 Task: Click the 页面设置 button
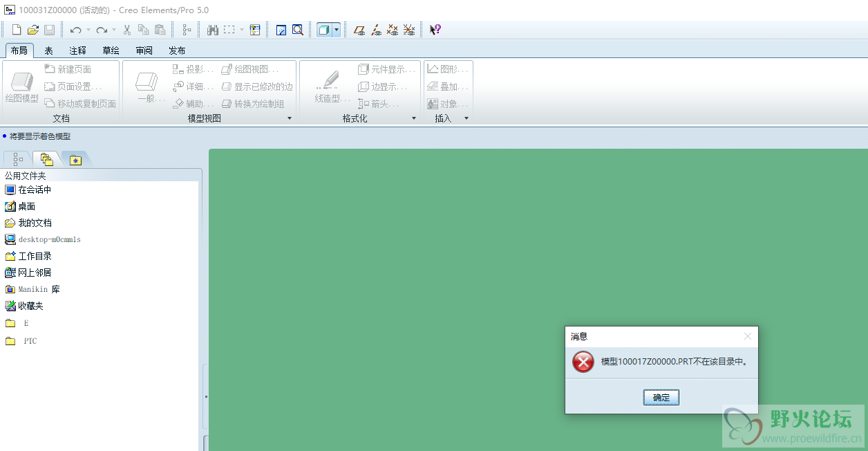73,86
